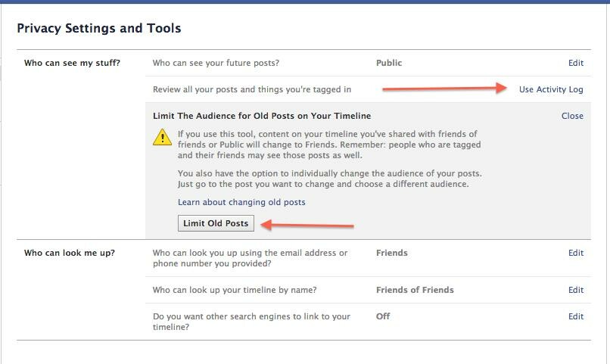Click Limit The Audience for Old Posts title

tap(262, 116)
